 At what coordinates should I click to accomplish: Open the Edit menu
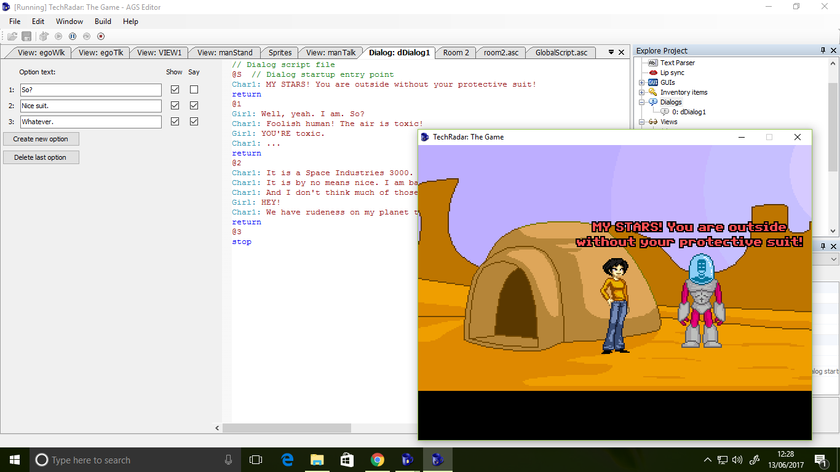(38, 21)
